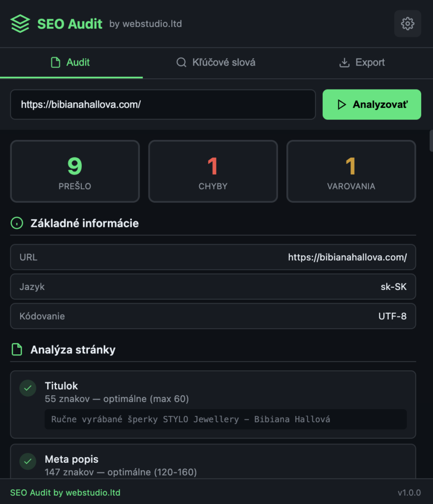The height and width of the screenshot is (504, 433).
Task: Select the Varovania warnings card
Action: 351,171
